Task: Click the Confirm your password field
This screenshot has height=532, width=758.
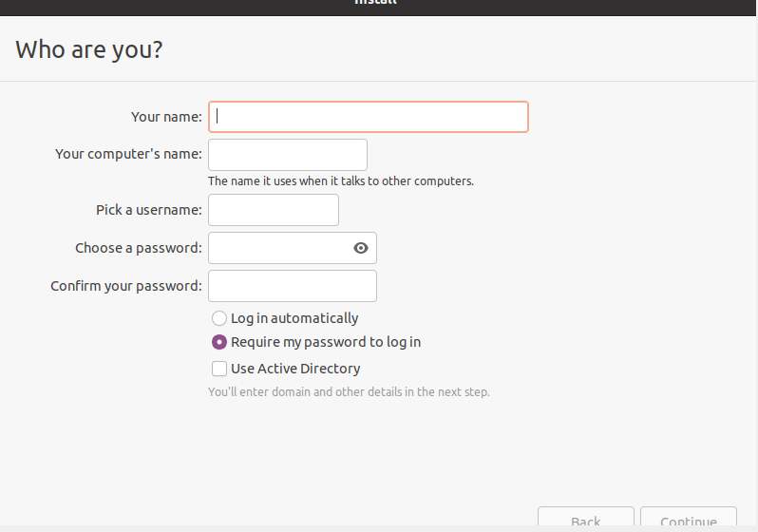Action: 293,286
